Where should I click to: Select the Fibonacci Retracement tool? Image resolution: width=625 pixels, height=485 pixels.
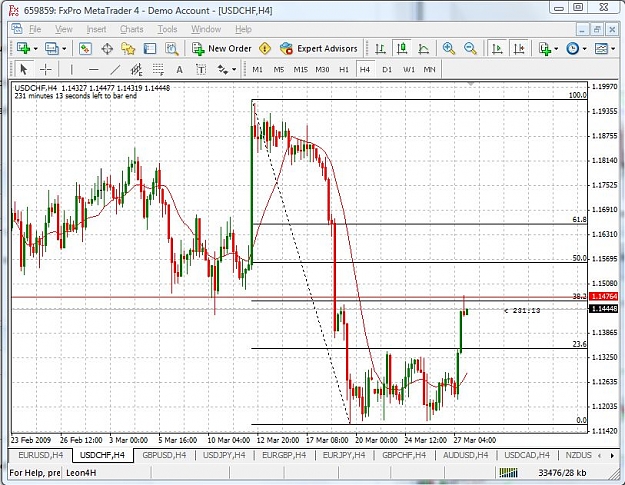pos(158,70)
